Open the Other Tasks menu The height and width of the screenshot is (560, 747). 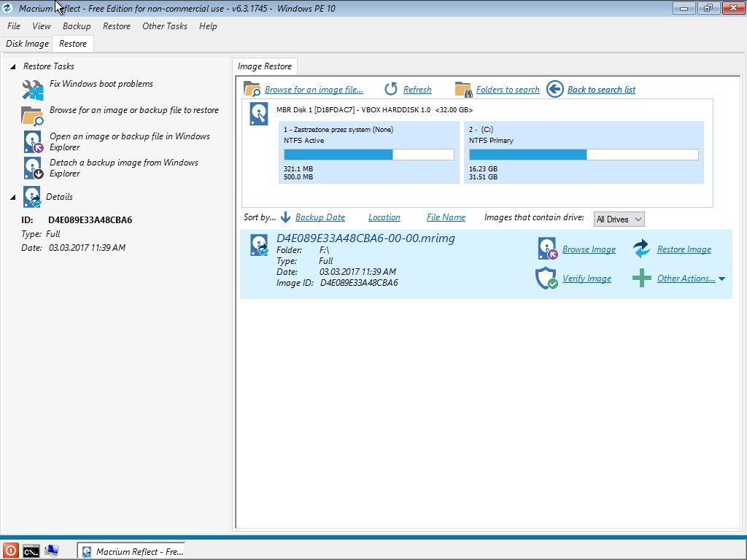pyautogui.click(x=164, y=26)
